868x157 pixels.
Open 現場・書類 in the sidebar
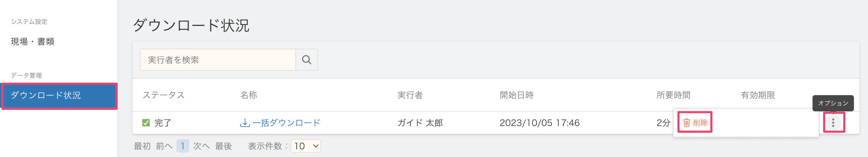pos(33,42)
